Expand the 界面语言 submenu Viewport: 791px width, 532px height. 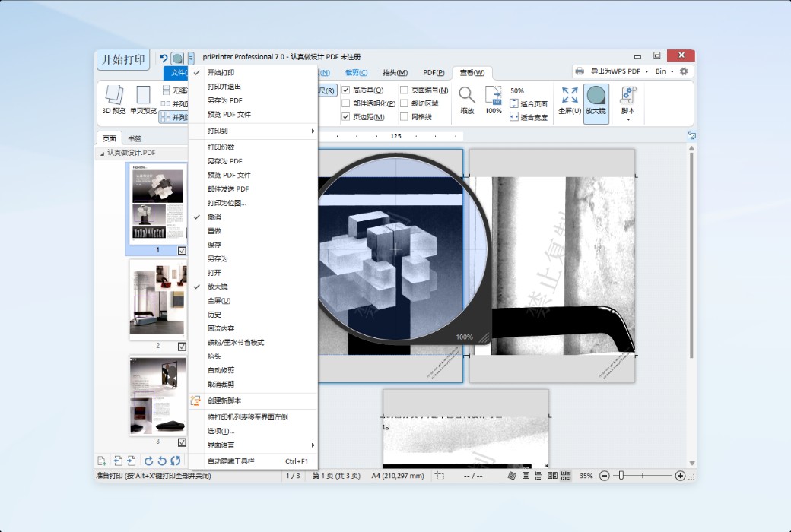coord(253,445)
